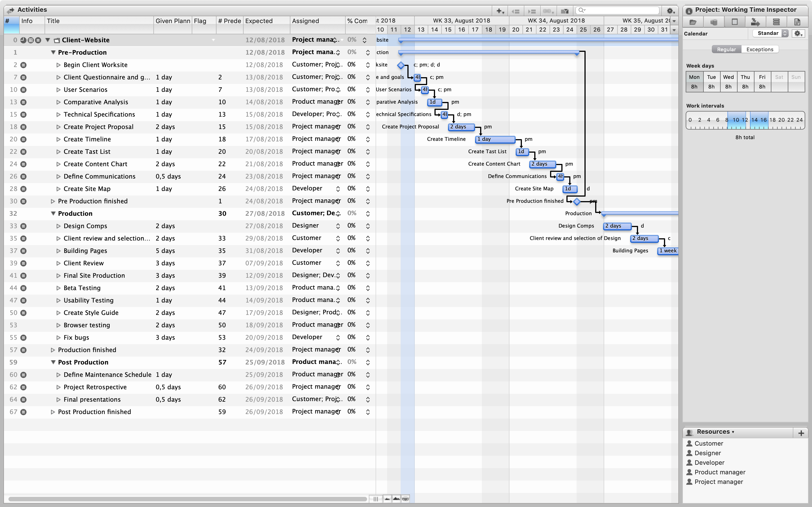
Task: Collapse the Pre-Production group
Action: pyautogui.click(x=53, y=52)
